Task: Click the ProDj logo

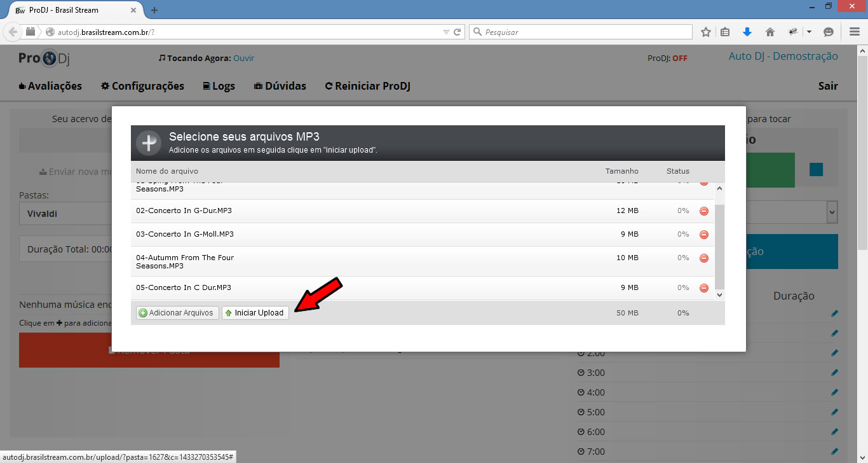Action: (x=44, y=59)
